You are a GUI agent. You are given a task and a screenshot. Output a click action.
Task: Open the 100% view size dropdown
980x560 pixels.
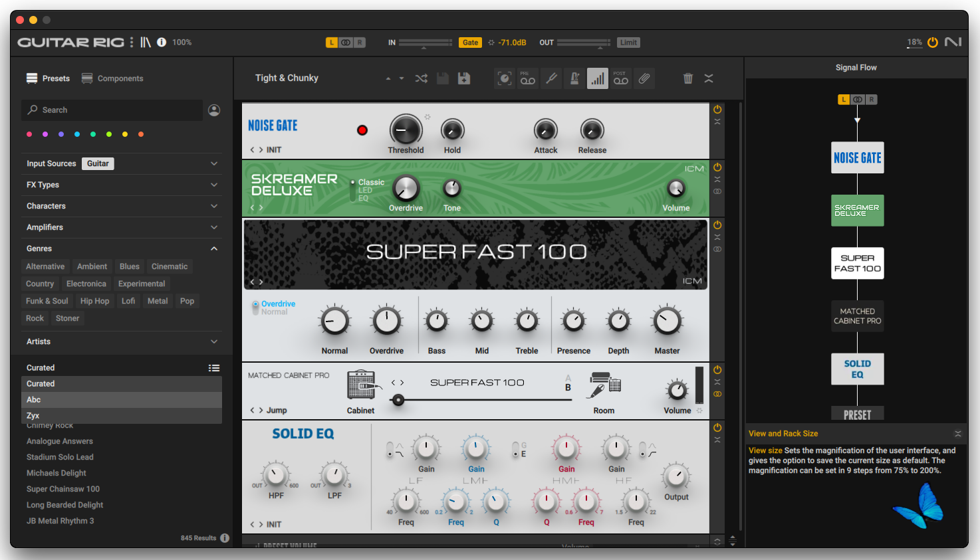pos(182,43)
